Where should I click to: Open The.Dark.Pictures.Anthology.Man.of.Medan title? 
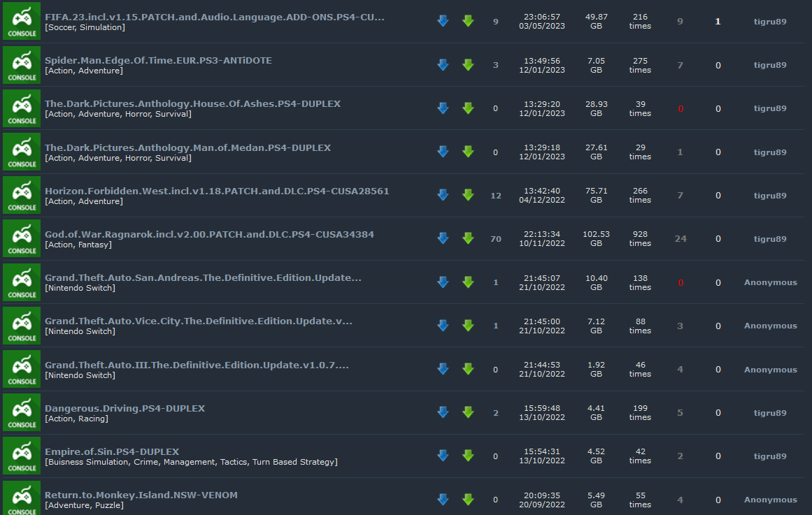pos(187,148)
